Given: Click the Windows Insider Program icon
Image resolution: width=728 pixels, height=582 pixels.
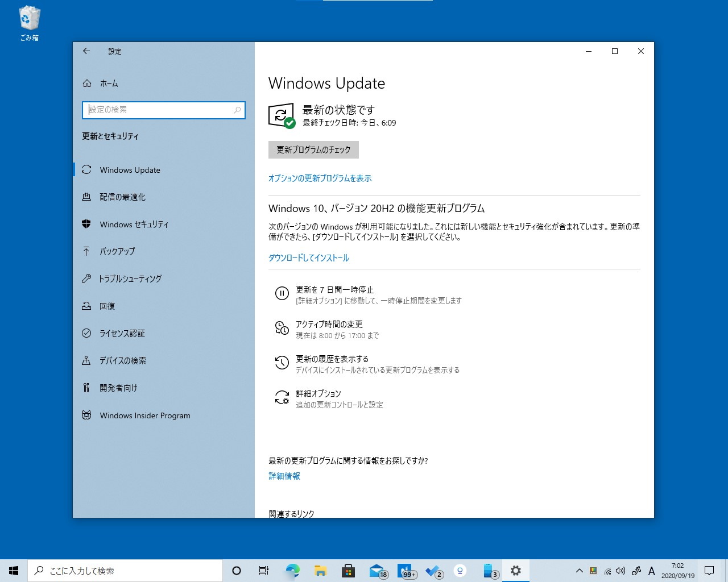Looking at the screenshot, I should [86, 415].
